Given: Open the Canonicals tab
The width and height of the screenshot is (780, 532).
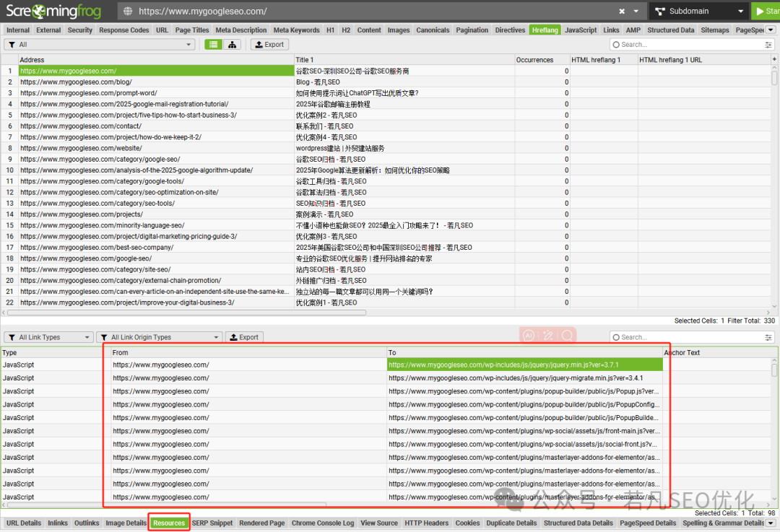Looking at the screenshot, I should (x=433, y=30).
